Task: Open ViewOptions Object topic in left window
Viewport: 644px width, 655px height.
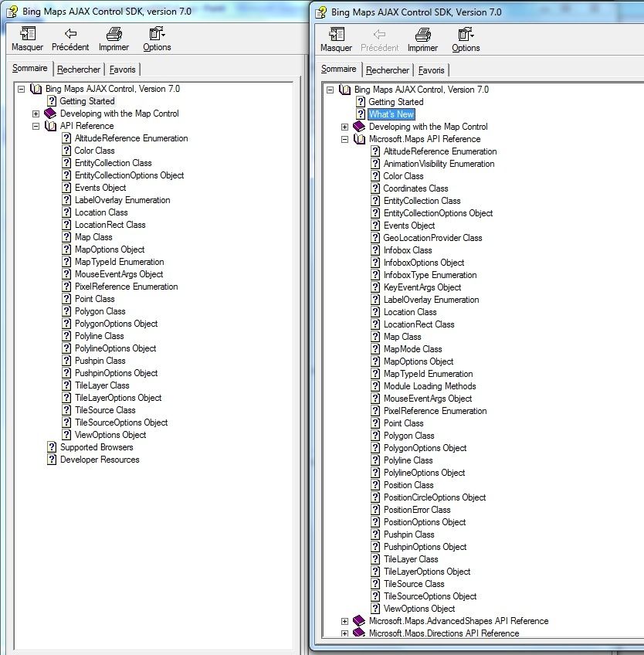Action: [x=110, y=435]
